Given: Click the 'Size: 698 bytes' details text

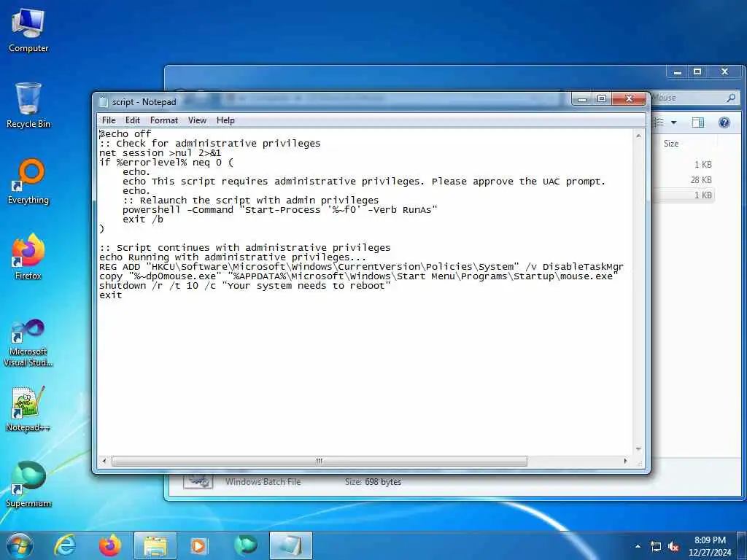Looking at the screenshot, I should (373, 482).
